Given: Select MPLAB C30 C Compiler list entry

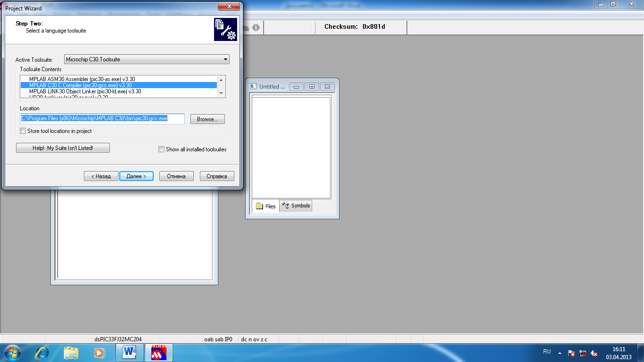Looking at the screenshot, I should [118, 85].
